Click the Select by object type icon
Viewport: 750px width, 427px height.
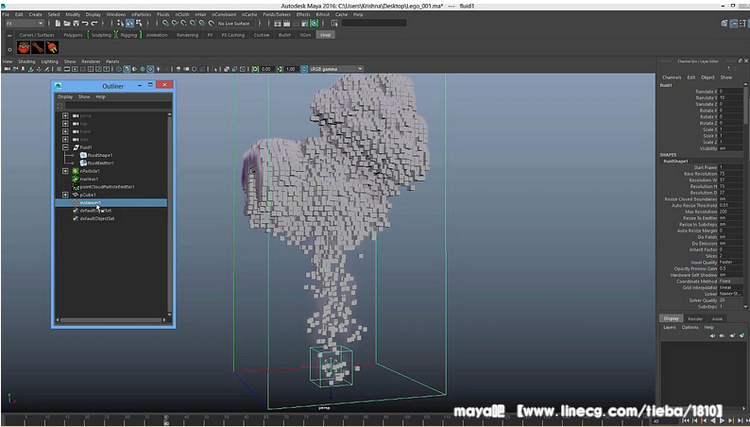pyautogui.click(x=130, y=23)
